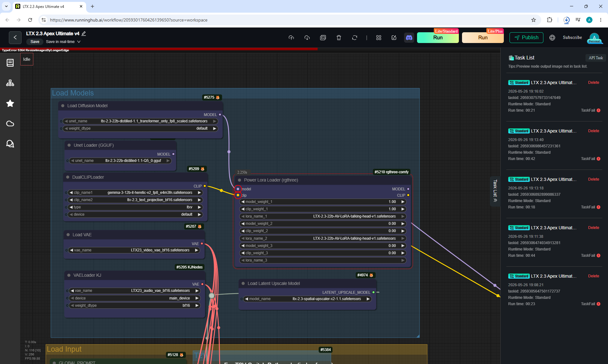Screen dimensions: 608x364
Task: Delete the task from 2026-05-26 19:08:21
Action: click(x=593, y=276)
